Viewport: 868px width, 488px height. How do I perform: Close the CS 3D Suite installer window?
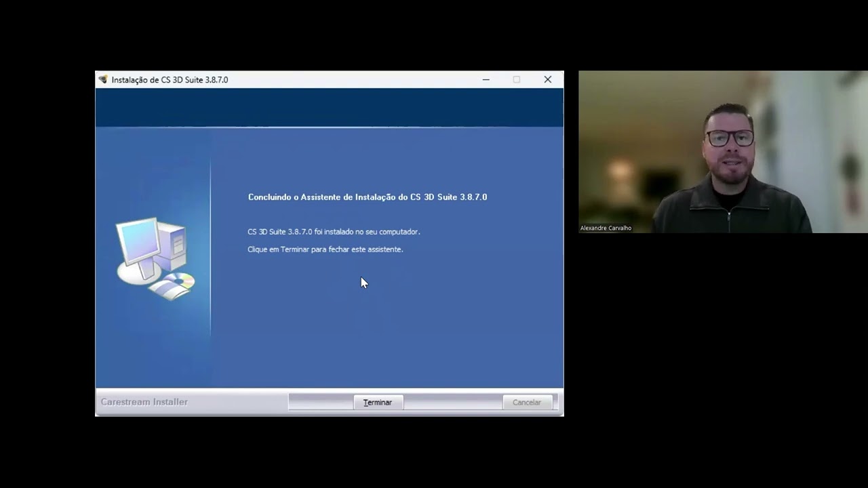click(548, 79)
